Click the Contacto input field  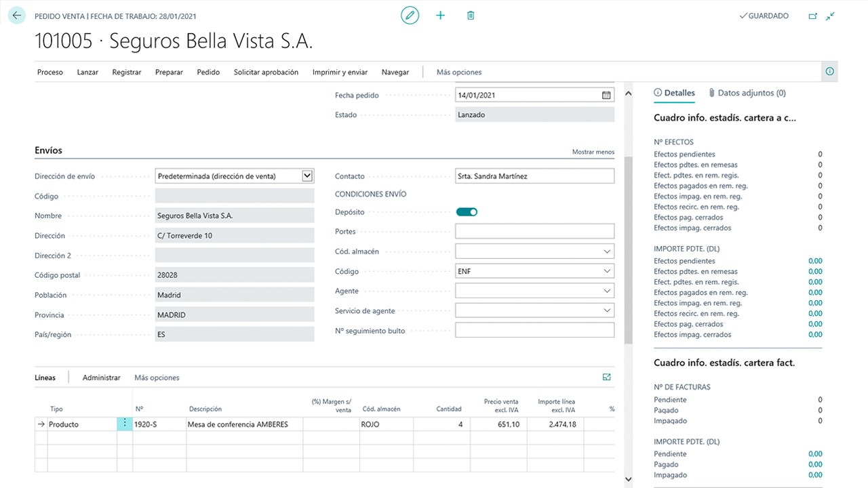point(534,176)
